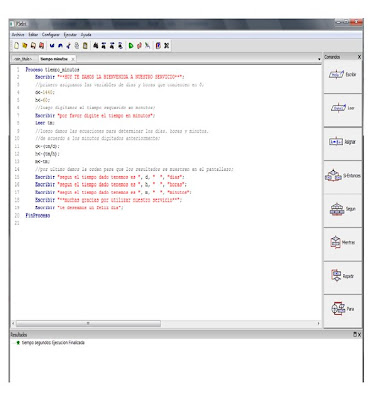The width and height of the screenshot is (387, 400).
Task: Insert a Segun block from panel
Action: tap(343, 209)
